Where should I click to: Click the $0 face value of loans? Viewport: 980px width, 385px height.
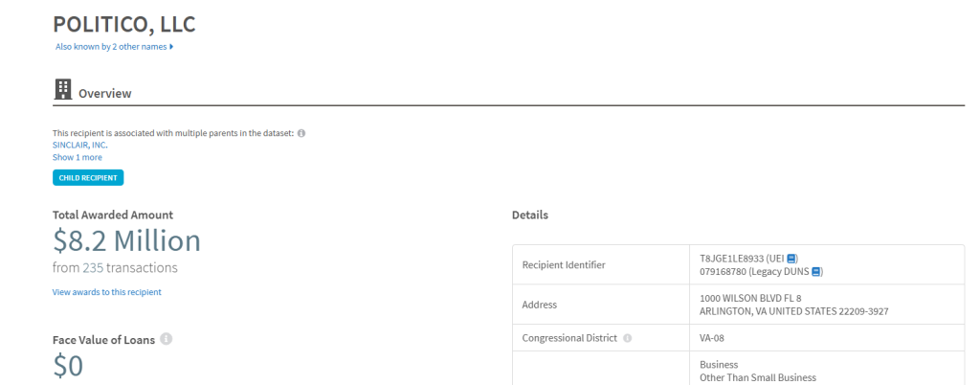click(68, 366)
